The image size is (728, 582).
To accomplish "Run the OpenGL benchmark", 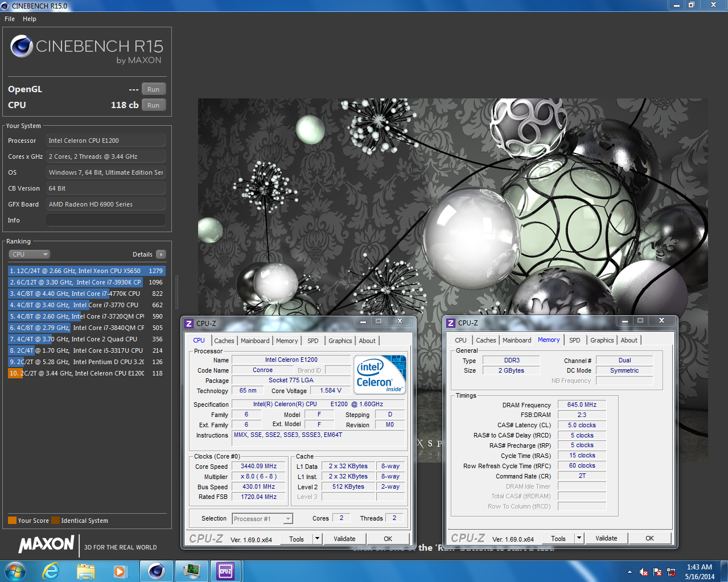I will [x=154, y=89].
